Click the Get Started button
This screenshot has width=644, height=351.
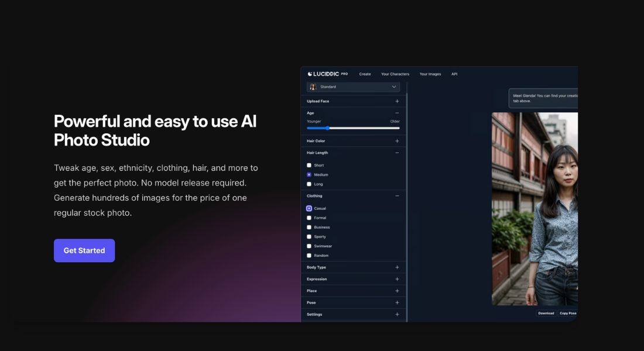click(84, 250)
